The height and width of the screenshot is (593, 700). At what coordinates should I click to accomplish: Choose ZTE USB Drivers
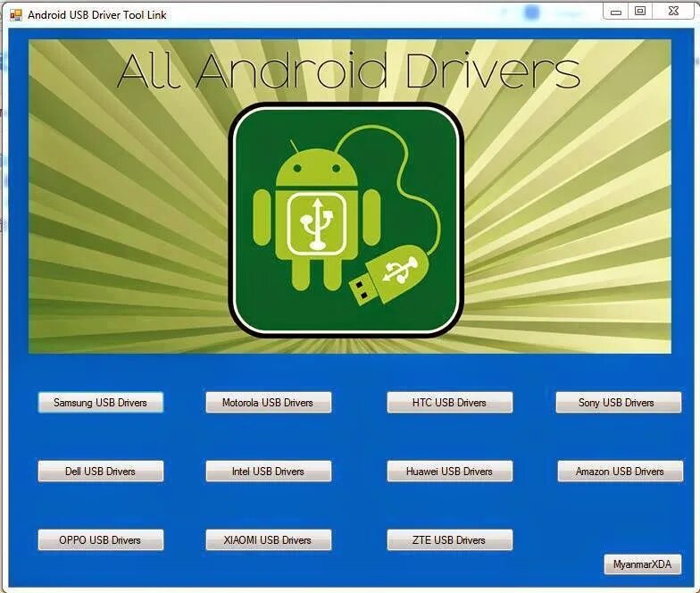pyautogui.click(x=450, y=539)
